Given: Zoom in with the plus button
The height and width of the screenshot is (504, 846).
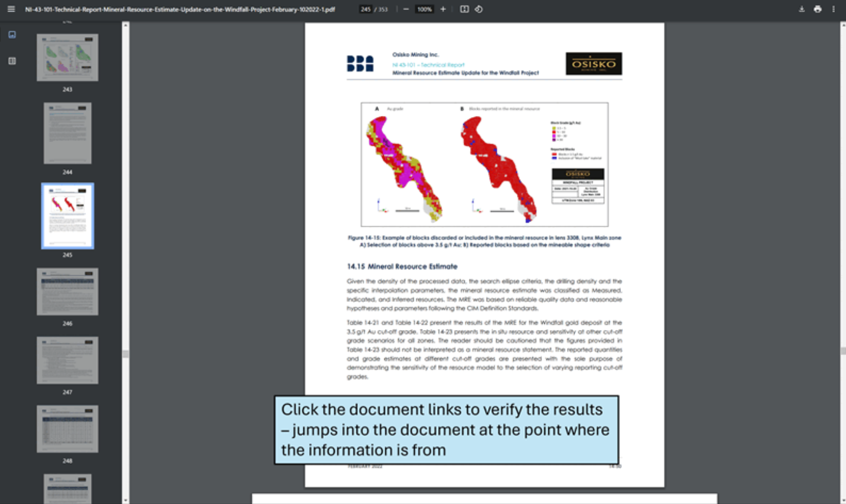Looking at the screenshot, I should tap(443, 9).
